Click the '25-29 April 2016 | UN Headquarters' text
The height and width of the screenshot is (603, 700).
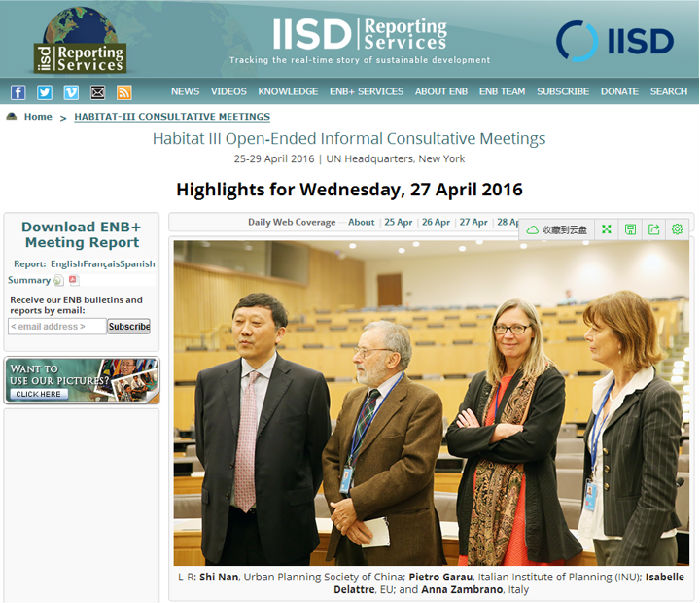[x=349, y=159]
